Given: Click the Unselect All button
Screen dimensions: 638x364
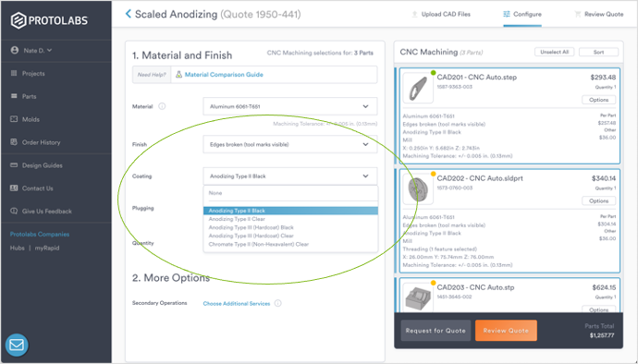Looking at the screenshot, I should click(554, 52).
